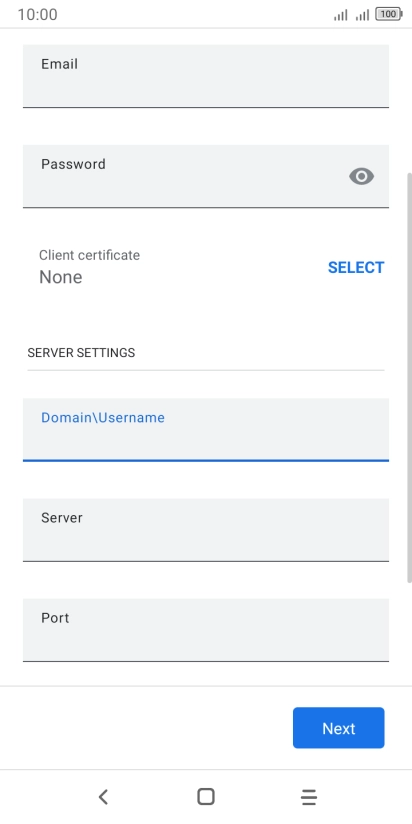Select a client certificate
This screenshot has height=824, width=412.
coord(356,267)
